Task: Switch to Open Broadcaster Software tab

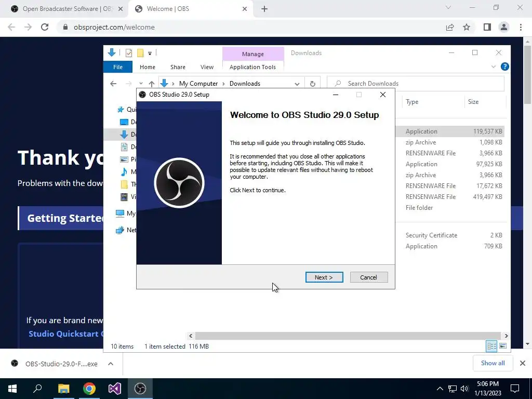Action: coord(66,9)
